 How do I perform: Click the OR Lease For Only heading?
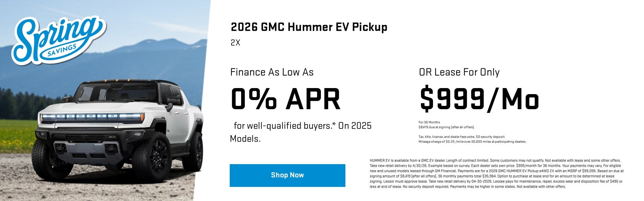[460, 72]
